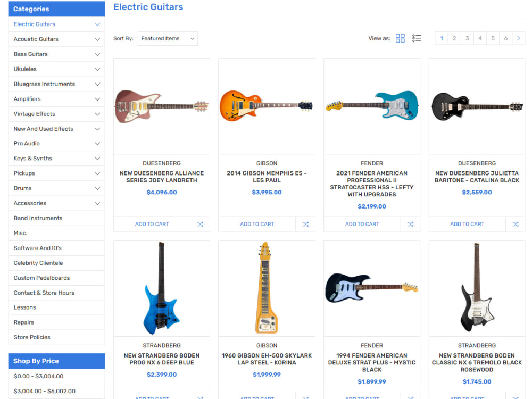Open the Strandberg Boden Prog NX 6 Deep Blue thumbnail

pos(162,289)
